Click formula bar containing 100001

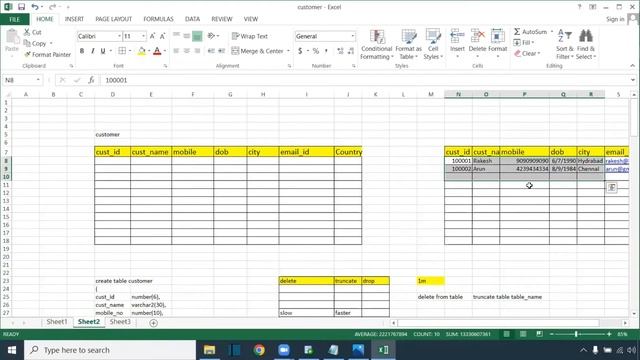tap(364, 80)
